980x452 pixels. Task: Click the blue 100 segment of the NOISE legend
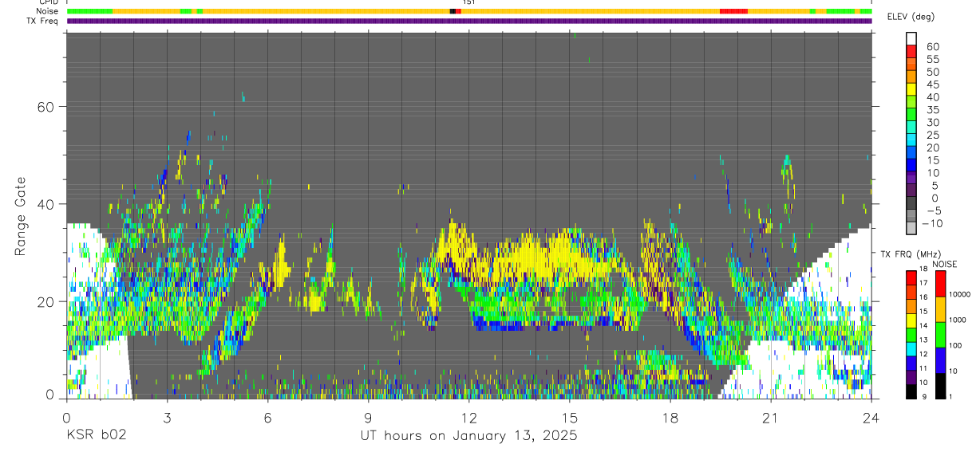[x=939, y=360]
